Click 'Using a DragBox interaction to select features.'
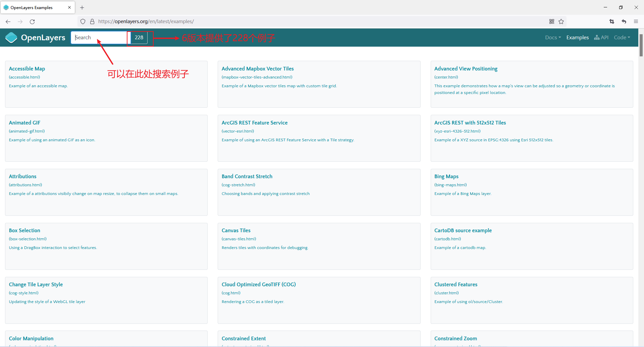644x347 pixels. (53, 248)
